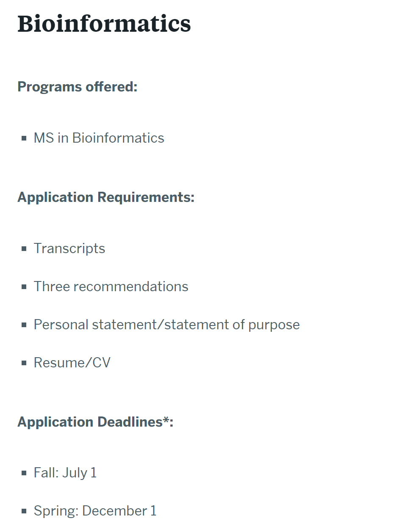Select the Resume/CV list item
The height and width of the screenshot is (532, 402).
pos(72,363)
